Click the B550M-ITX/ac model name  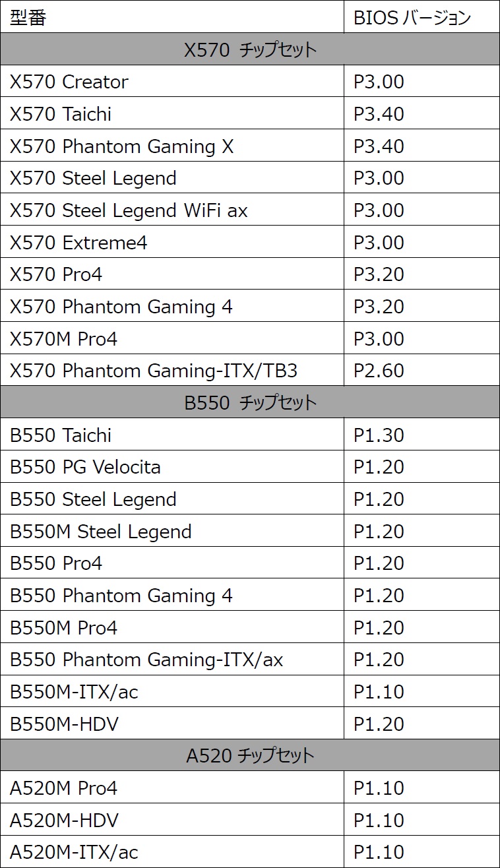coord(74,692)
